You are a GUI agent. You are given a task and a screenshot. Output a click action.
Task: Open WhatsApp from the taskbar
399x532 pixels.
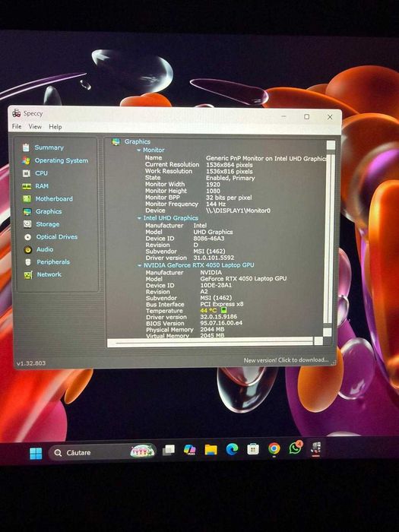[x=295, y=448]
